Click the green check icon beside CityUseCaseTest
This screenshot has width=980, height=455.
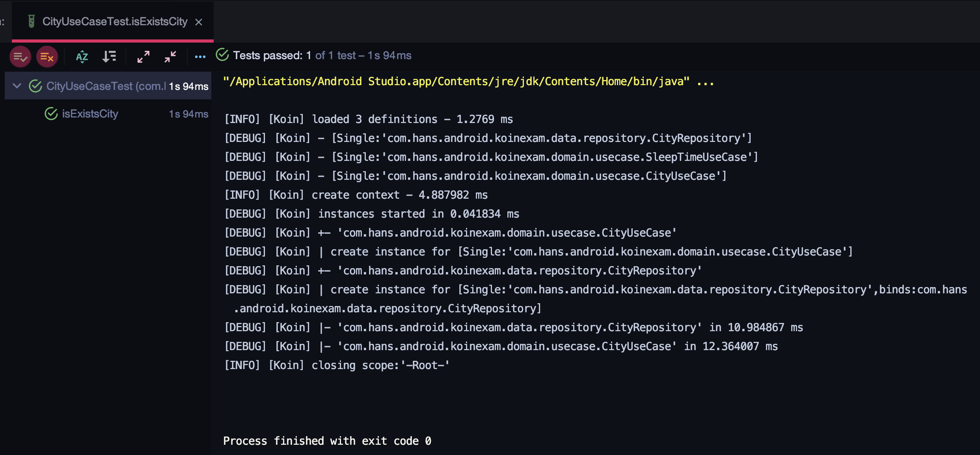[35, 86]
